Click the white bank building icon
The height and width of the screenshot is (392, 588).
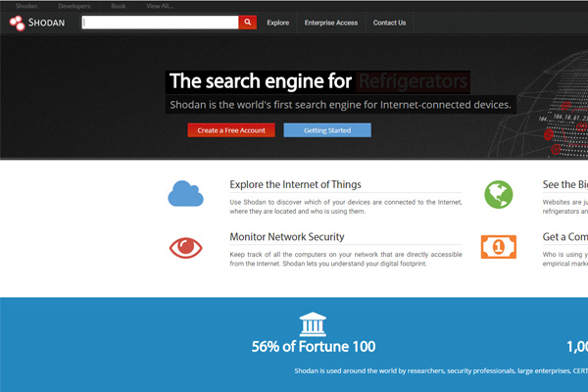pyautogui.click(x=313, y=323)
